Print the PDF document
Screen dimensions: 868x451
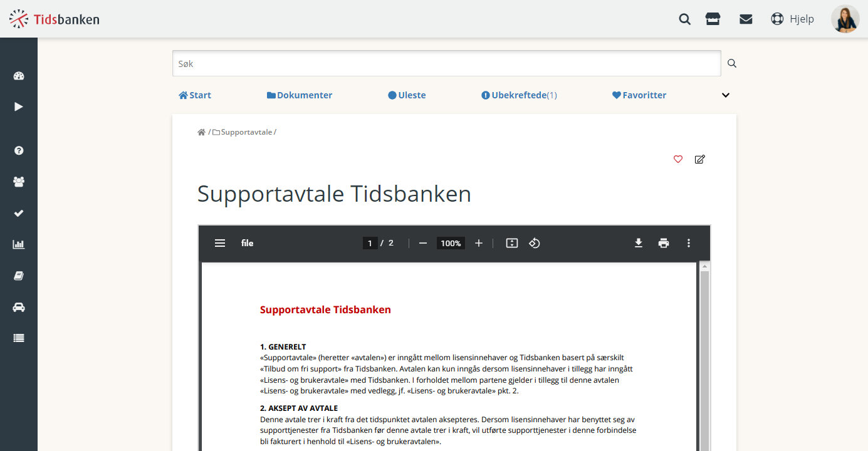click(x=664, y=243)
